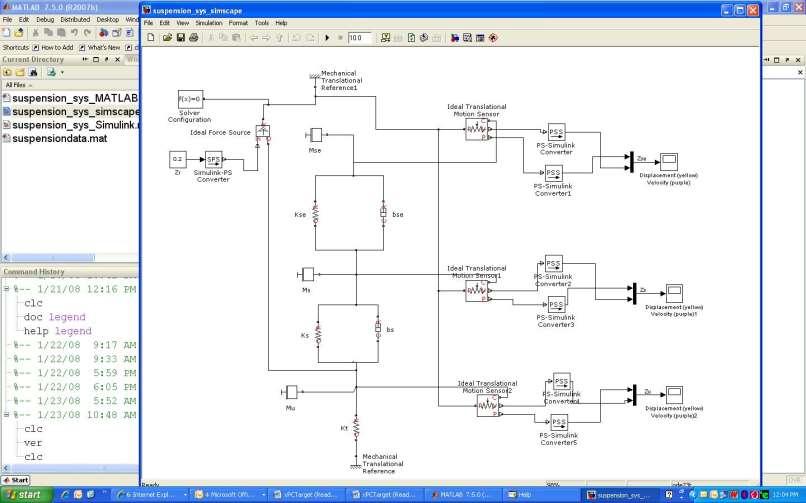The width and height of the screenshot is (806, 503).
Task: Click Simulink icon in MATLAB toolbar
Action: pyautogui.click(x=104, y=32)
